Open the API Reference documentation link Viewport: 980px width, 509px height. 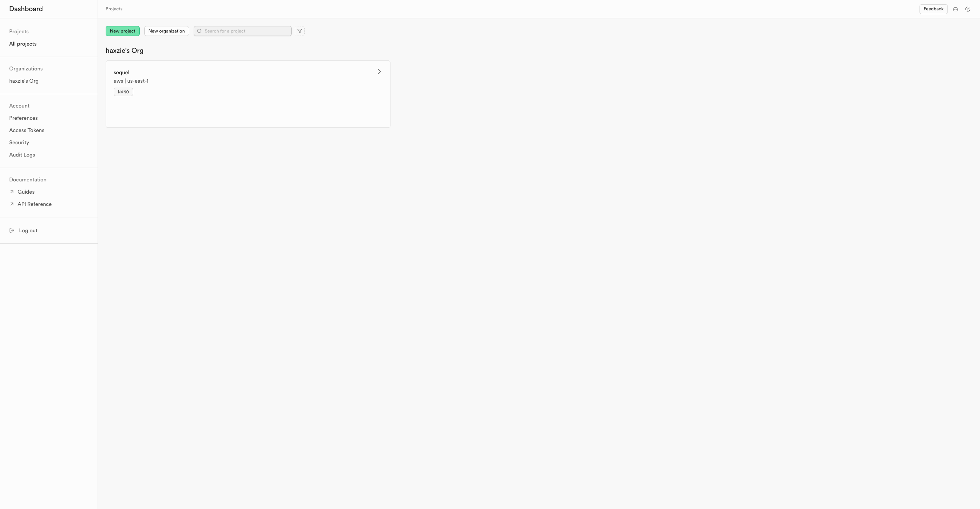coord(34,205)
